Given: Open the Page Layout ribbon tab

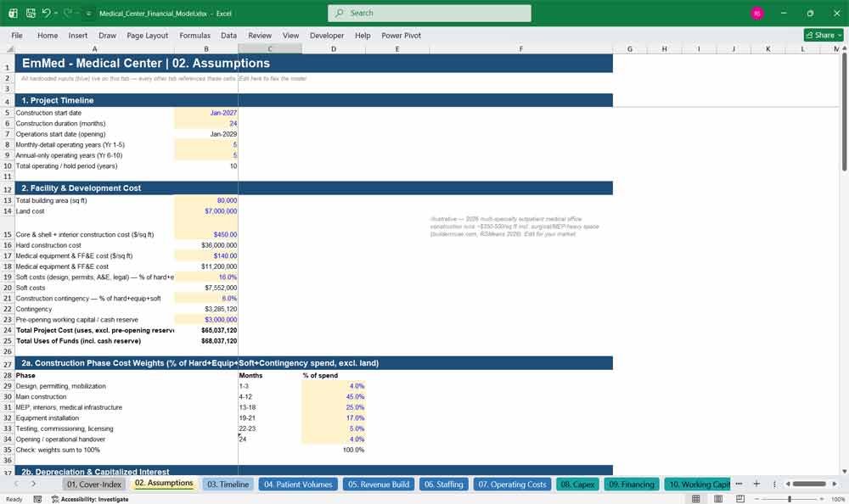Looking at the screenshot, I should (147, 35).
